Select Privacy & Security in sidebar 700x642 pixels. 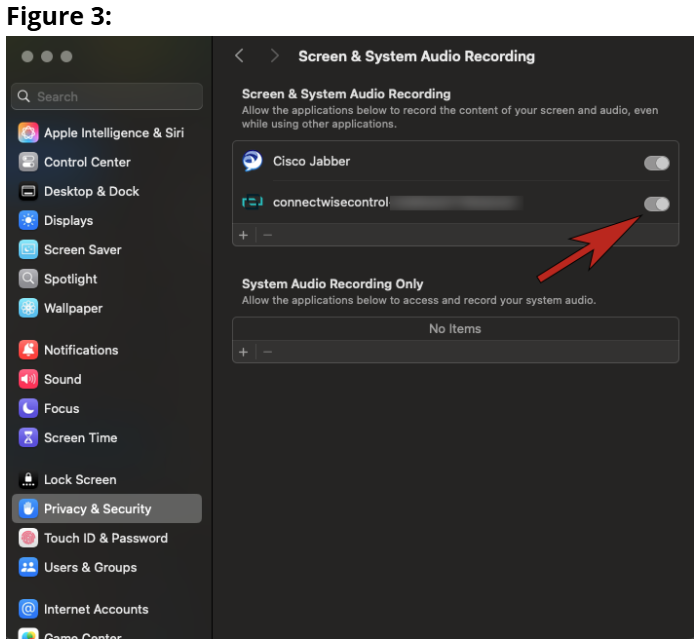tap(97, 509)
